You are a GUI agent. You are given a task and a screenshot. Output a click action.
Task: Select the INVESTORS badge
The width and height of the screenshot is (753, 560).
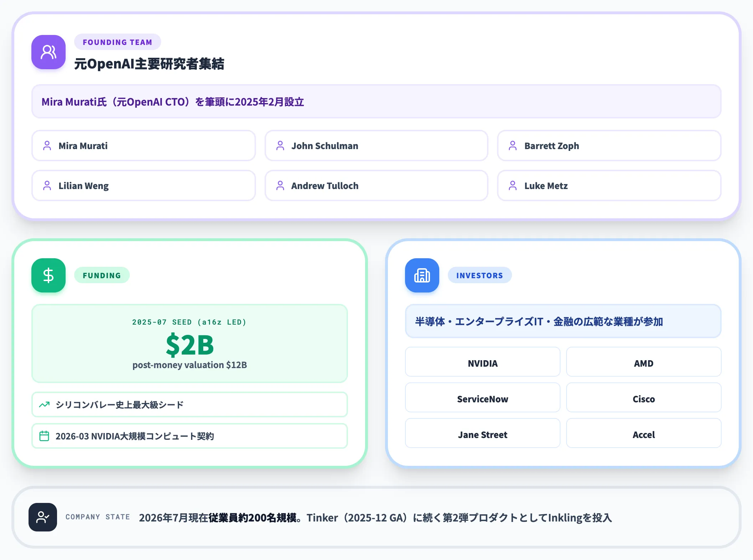[x=480, y=275]
